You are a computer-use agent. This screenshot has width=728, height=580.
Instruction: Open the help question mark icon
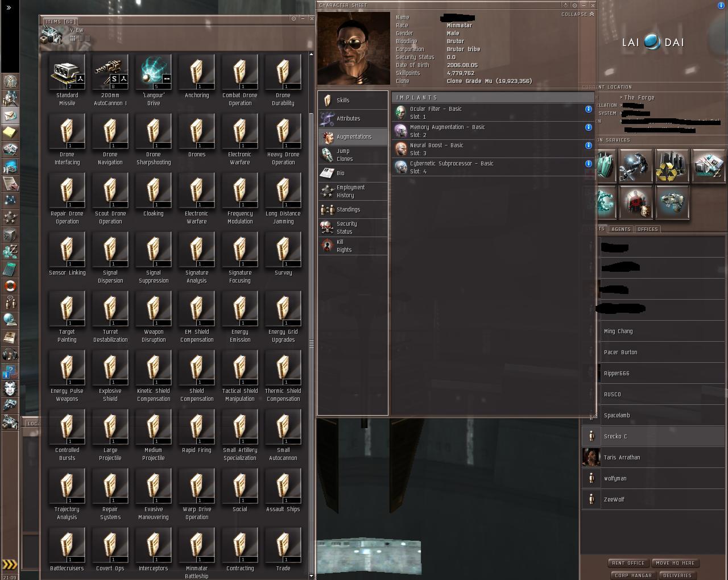pyautogui.click(x=10, y=371)
